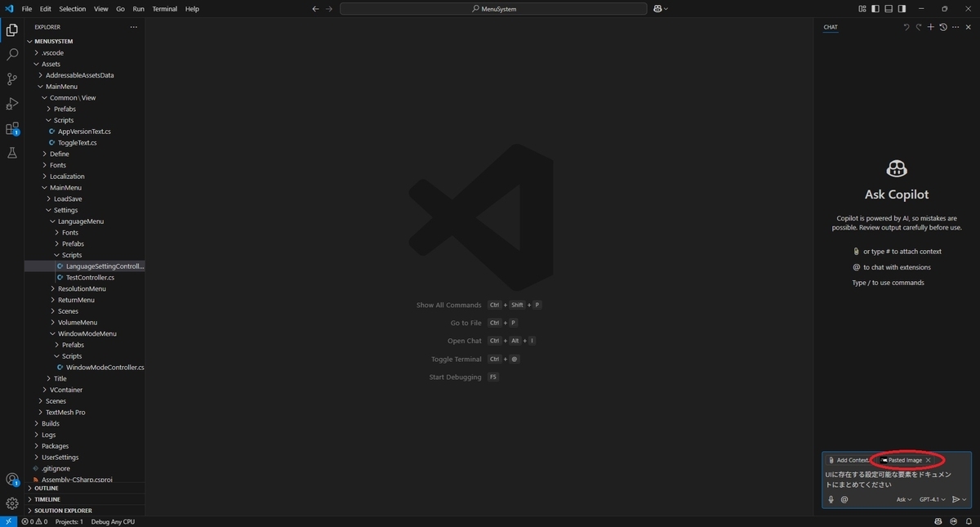Image resolution: width=980 pixels, height=527 pixels.
Task: Toggle the bottom panel layout icon
Action: point(888,9)
